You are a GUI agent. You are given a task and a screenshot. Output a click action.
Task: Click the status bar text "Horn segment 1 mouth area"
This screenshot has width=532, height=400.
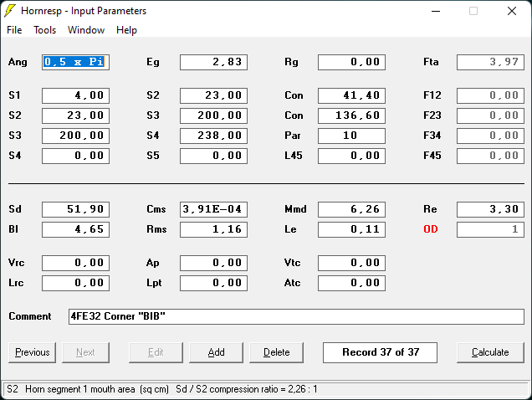[x=79, y=389]
